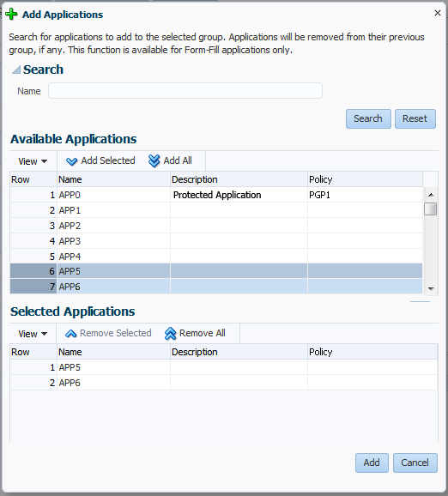Click Add Selected label in toolbar
Viewport: 448px width, 496px height.
pyautogui.click(x=108, y=160)
